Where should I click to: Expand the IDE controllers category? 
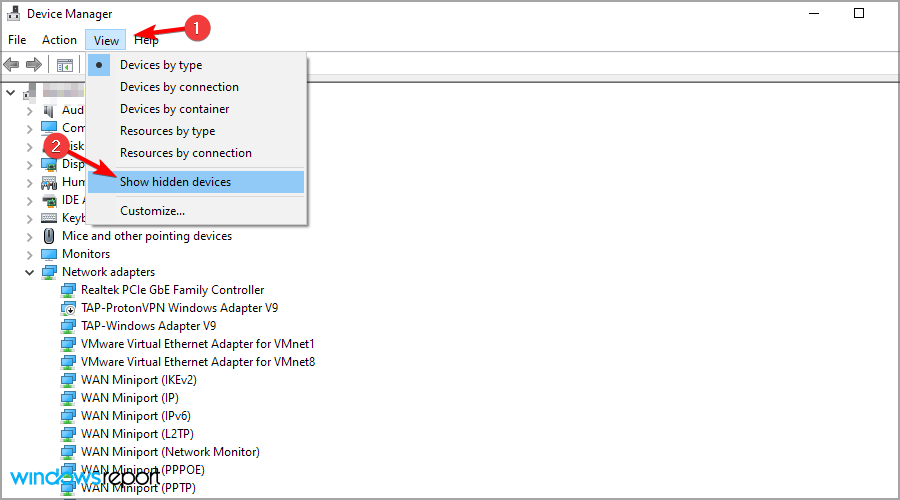[30, 201]
